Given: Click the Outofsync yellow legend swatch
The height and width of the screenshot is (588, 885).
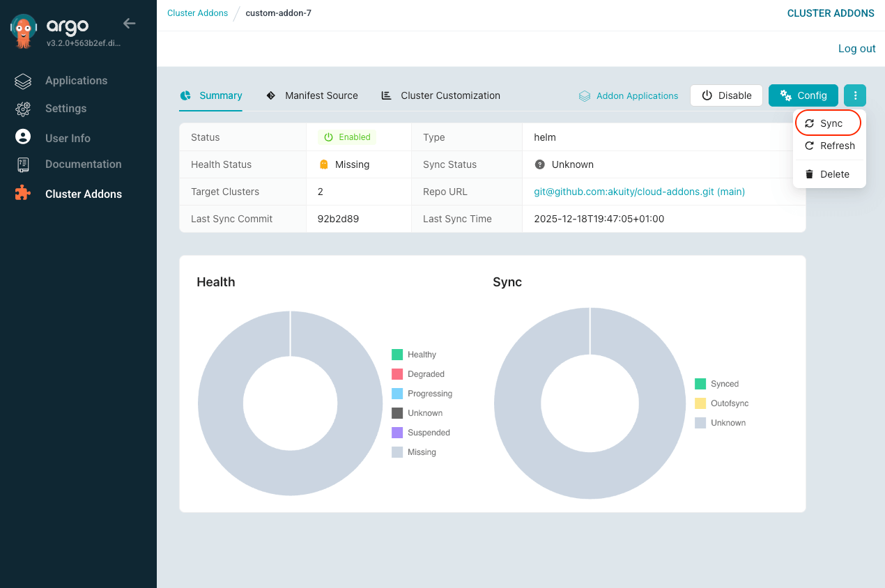Looking at the screenshot, I should (x=700, y=403).
